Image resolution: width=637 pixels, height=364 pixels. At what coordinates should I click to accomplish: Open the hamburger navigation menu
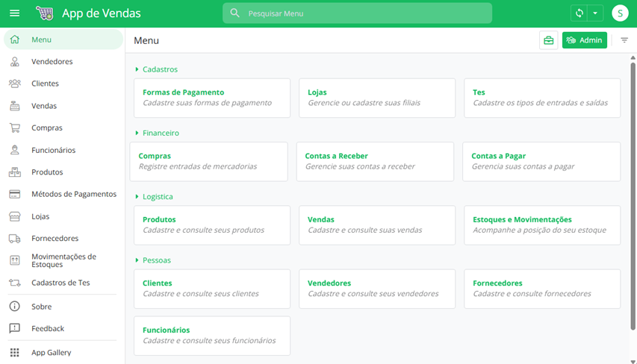14,13
